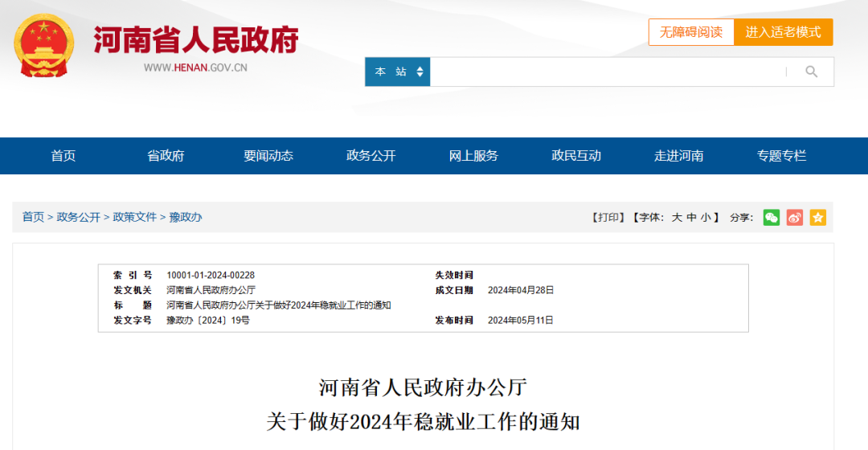Select the 走进河南 navigation item
The height and width of the screenshot is (450, 868).
pyautogui.click(x=678, y=156)
